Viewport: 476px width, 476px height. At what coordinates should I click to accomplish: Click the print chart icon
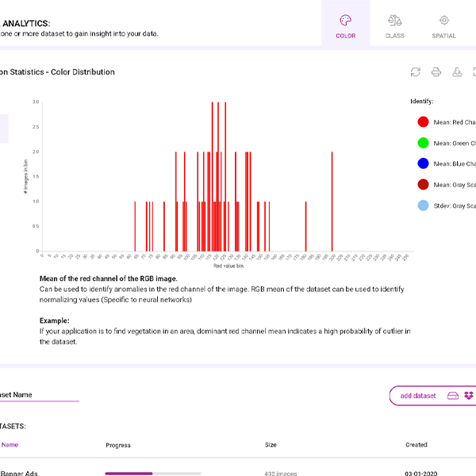pyautogui.click(x=436, y=72)
